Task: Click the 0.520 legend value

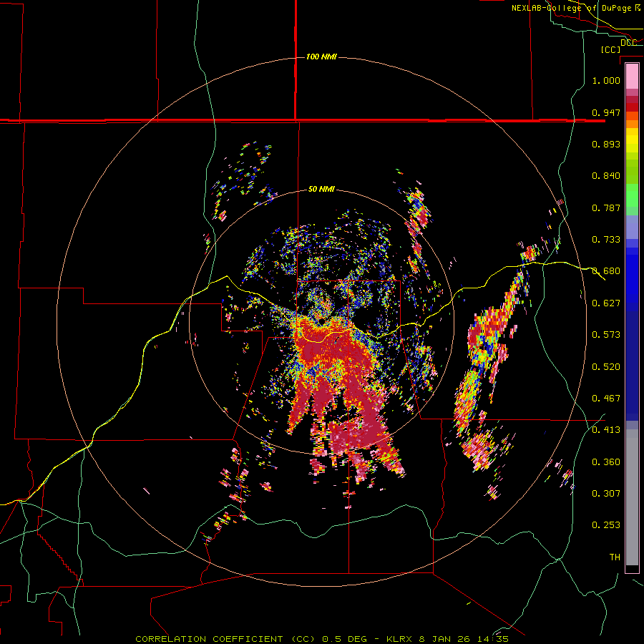Action: pos(606,366)
